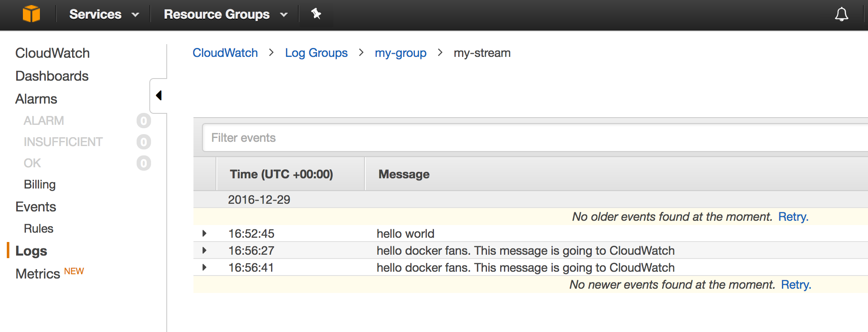Open Metrics in the sidebar
Viewport: 868px width, 332px height.
38,274
